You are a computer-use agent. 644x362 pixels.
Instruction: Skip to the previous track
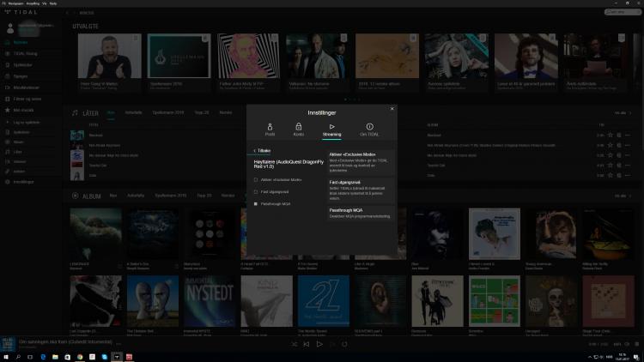[x=307, y=344]
